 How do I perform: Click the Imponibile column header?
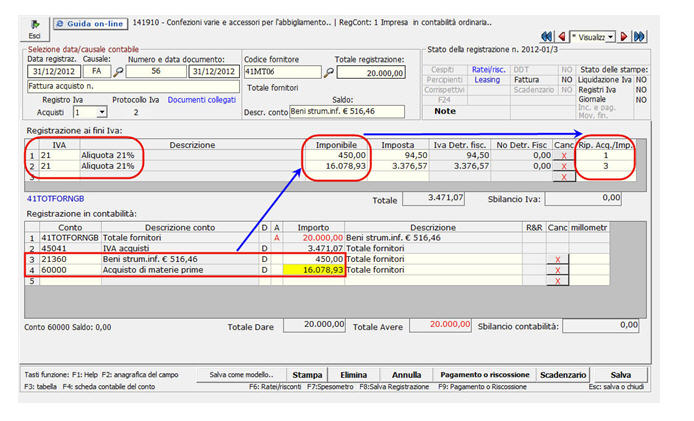[336, 145]
